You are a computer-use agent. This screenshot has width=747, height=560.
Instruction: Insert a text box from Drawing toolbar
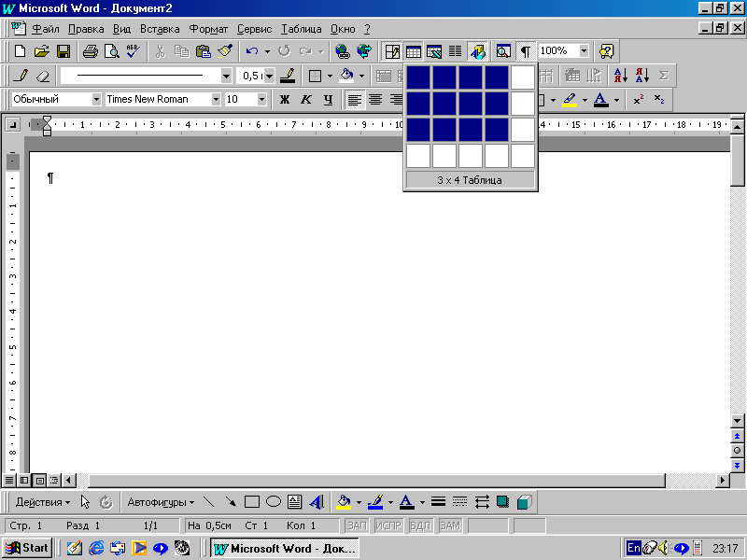(295, 502)
